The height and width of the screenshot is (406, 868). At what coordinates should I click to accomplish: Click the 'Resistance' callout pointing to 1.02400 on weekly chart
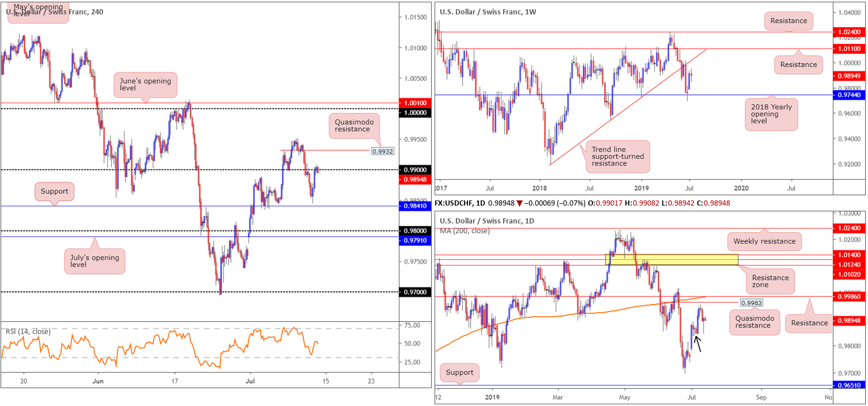tap(789, 21)
